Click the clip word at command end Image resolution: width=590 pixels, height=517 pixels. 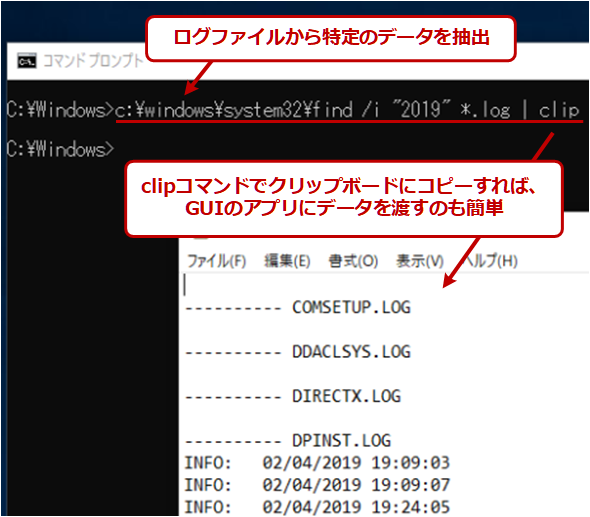(559, 110)
